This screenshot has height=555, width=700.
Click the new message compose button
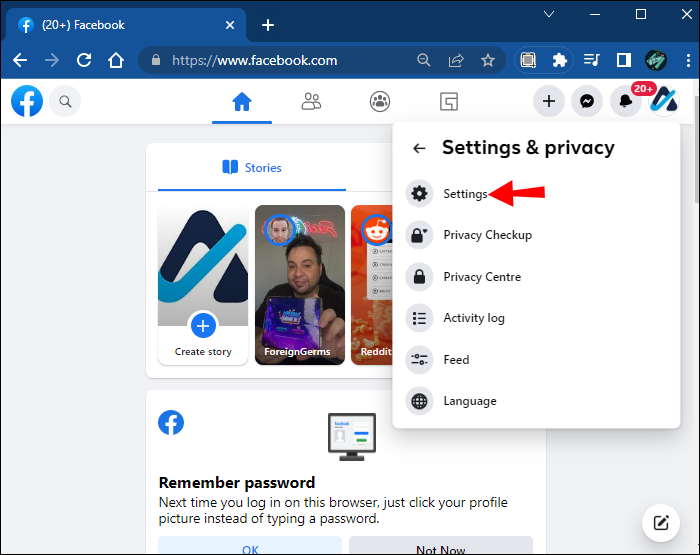coord(661,523)
